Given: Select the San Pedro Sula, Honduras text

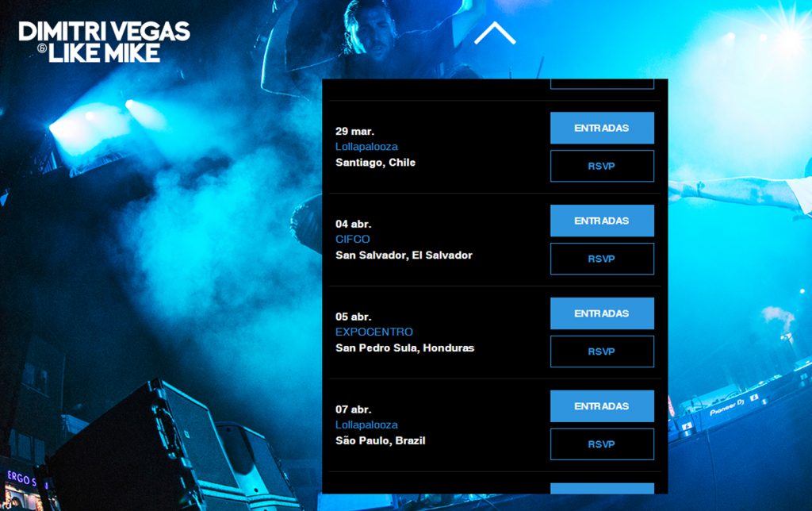Looking at the screenshot, I should point(405,348).
